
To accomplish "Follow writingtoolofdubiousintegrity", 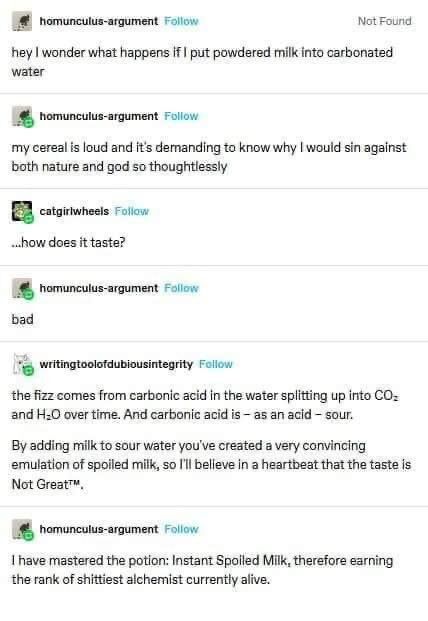I will pyautogui.click(x=216, y=364).
